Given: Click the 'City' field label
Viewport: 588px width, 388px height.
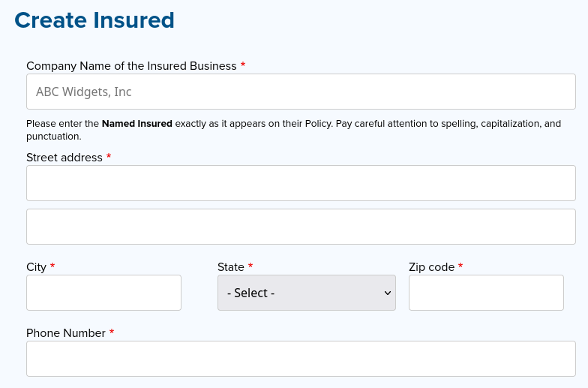Looking at the screenshot, I should (x=36, y=267).
